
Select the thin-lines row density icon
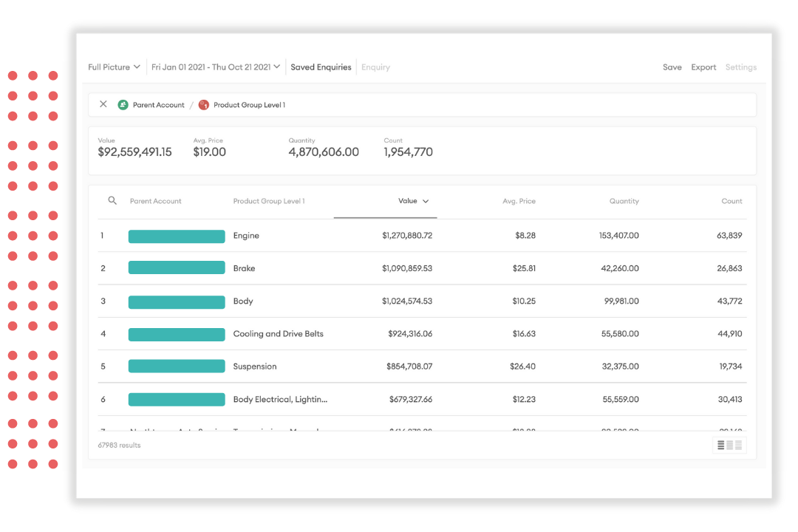pyautogui.click(x=738, y=445)
